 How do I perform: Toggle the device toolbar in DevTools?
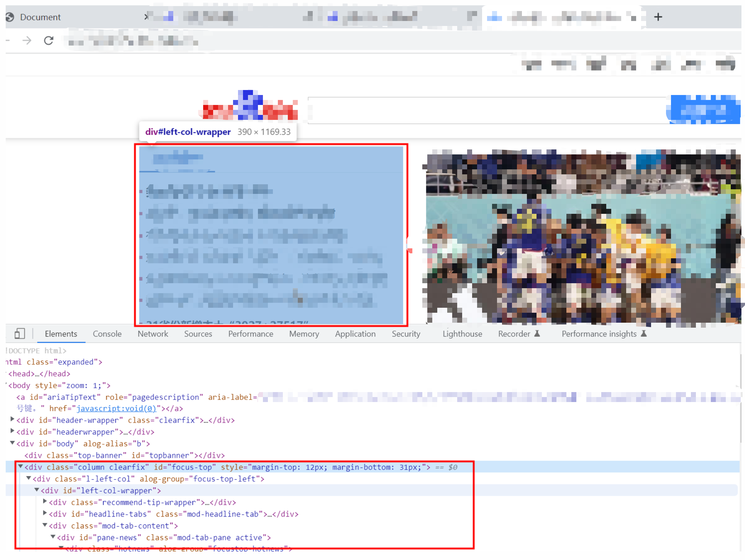point(20,333)
